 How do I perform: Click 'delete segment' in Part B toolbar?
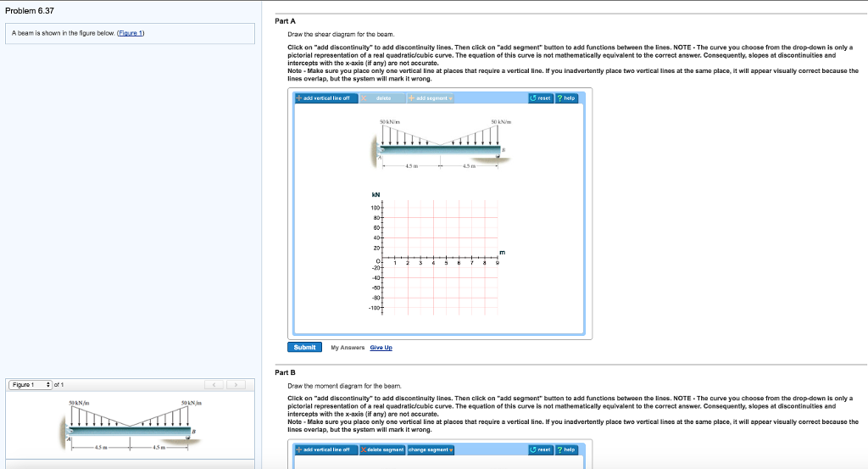pyautogui.click(x=382, y=449)
